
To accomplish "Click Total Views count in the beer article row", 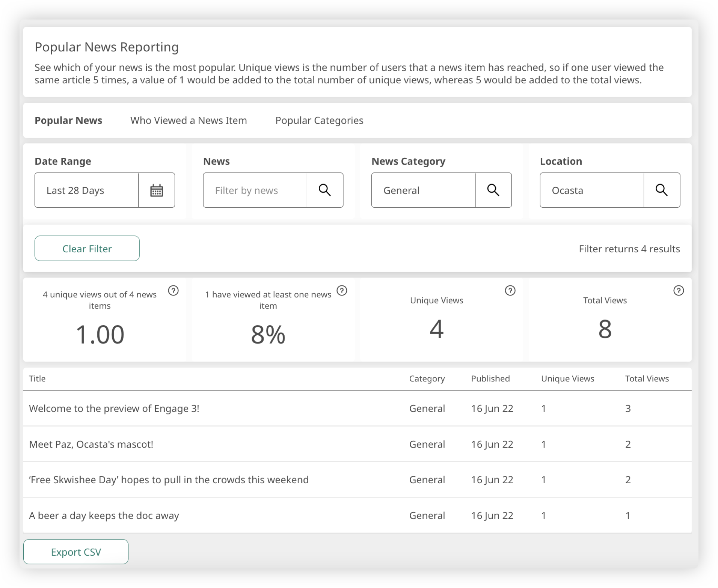I will point(627,516).
